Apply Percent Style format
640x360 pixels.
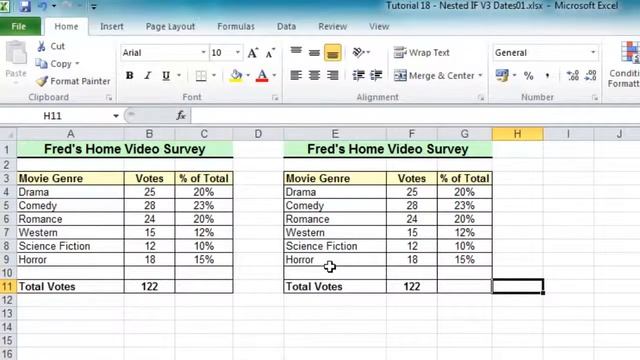[x=529, y=76]
